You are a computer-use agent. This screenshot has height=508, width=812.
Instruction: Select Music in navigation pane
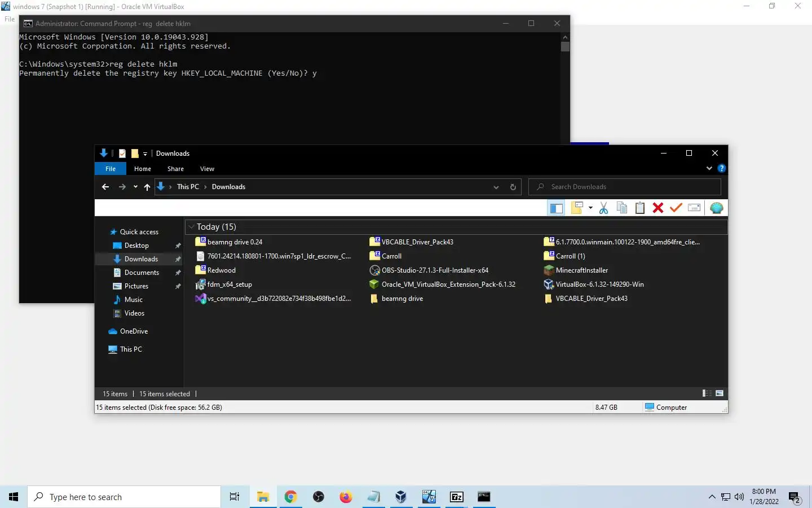pos(134,300)
